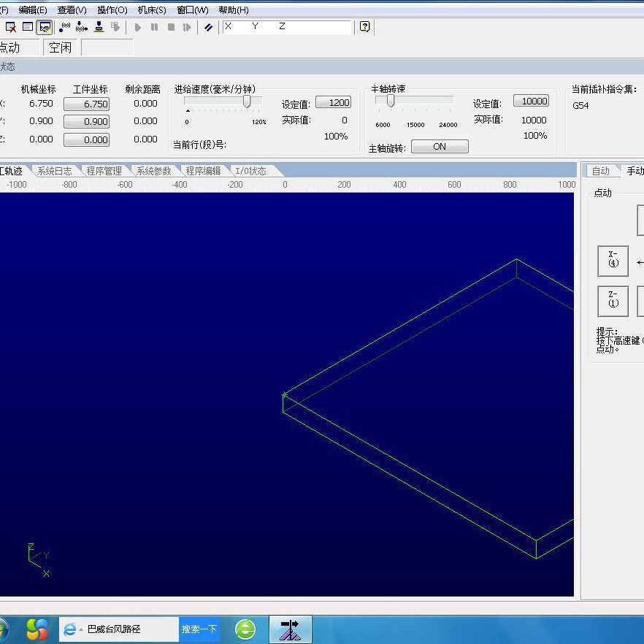Toggle spindle rotation ON button
Viewport: 644px width, 644px height.
click(x=440, y=146)
